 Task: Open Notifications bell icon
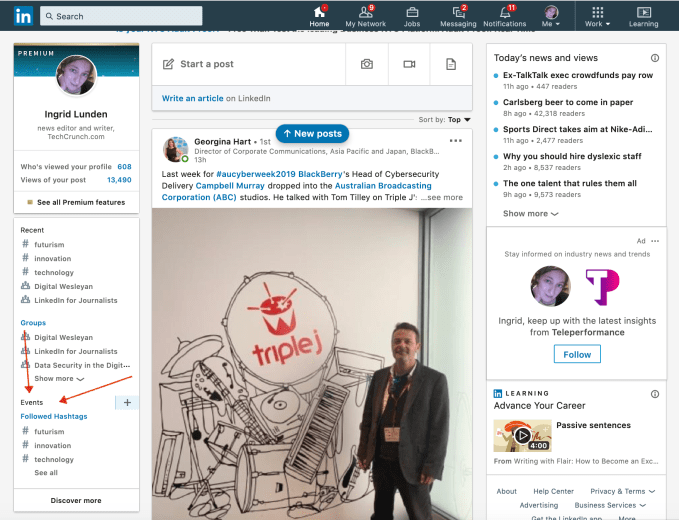(x=504, y=12)
